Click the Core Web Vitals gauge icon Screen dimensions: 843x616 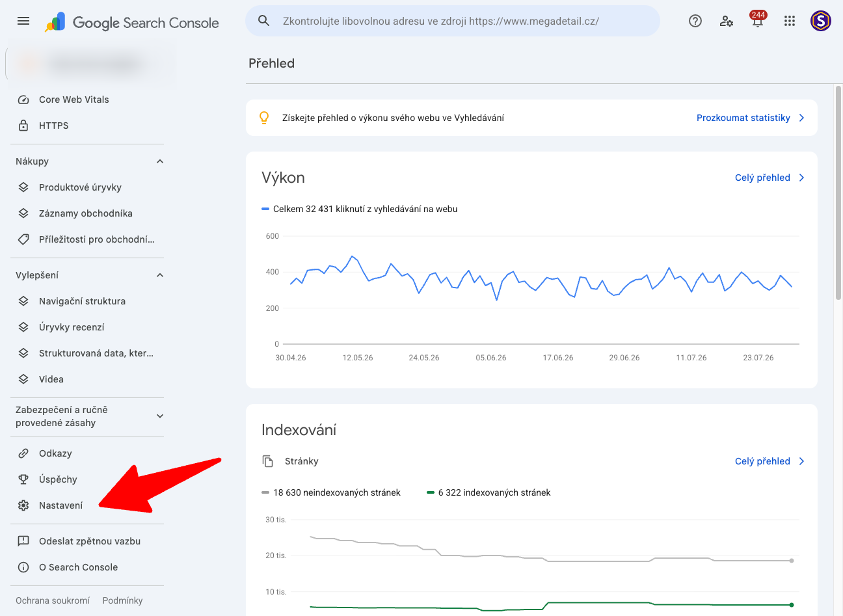(23, 100)
